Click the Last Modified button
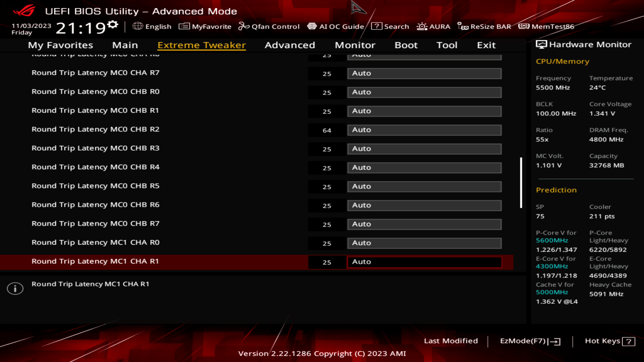Screen dimensions: 644x362 pos(451,341)
